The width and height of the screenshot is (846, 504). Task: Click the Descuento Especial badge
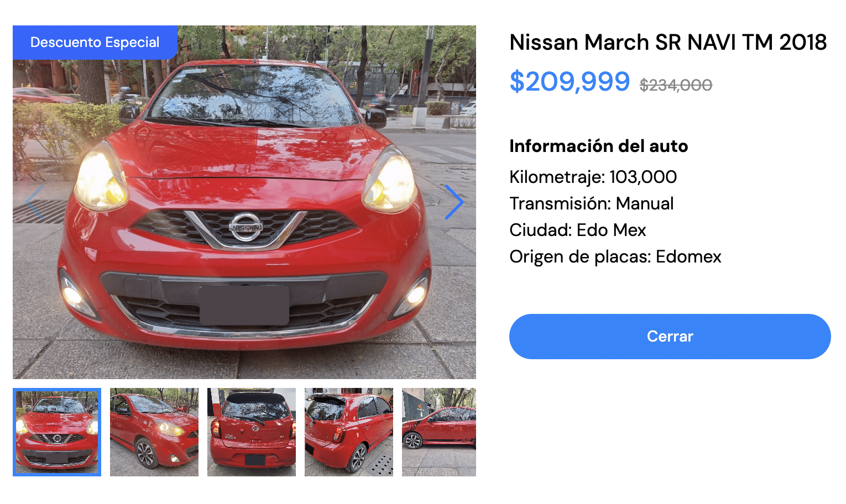click(x=95, y=43)
